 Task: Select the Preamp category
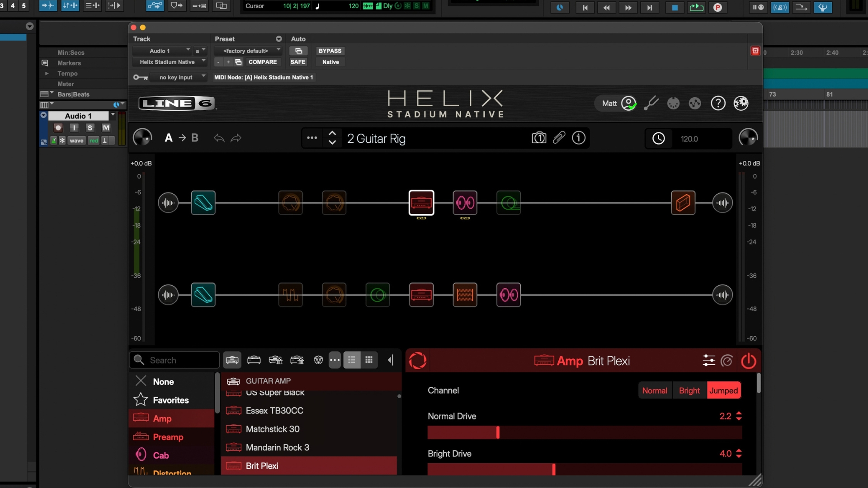[x=172, y=437]
